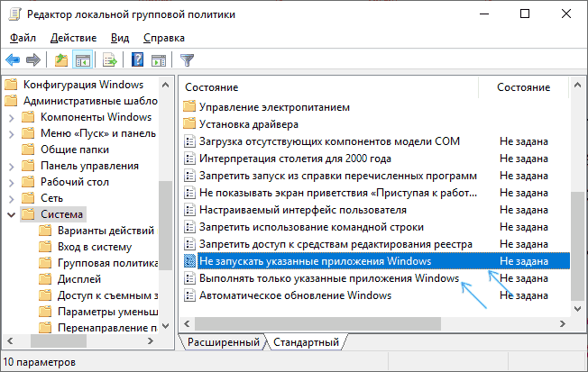Go up one level with folder icon
The width and height of the screenshot is (588, 372).
pyautogui.click(x=61, y=59)
